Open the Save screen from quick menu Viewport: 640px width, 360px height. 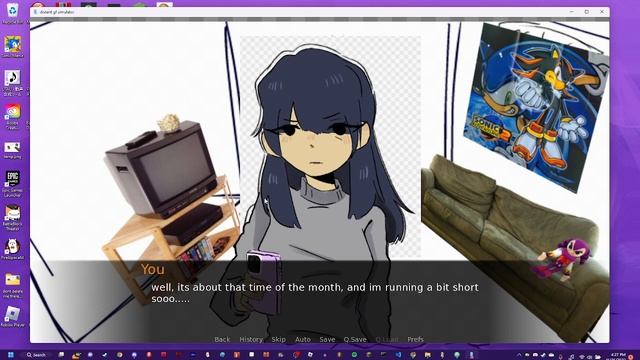pyautogui.click(x=327, y=339)
